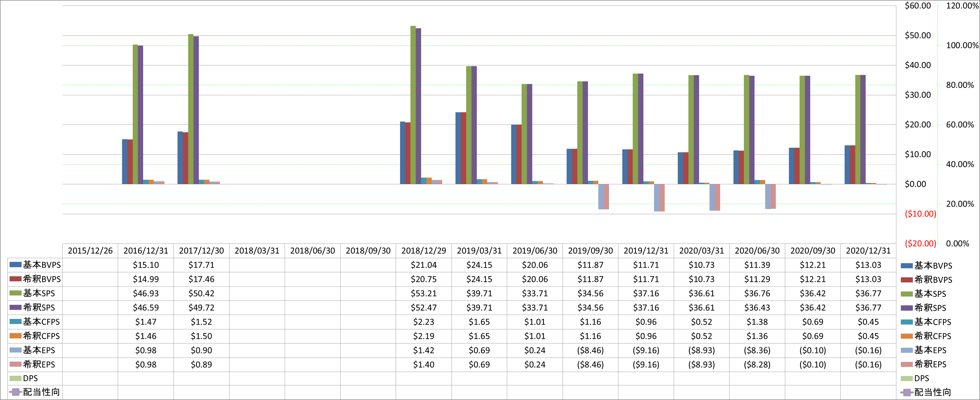980x400 pixels.
Task: Click the DPS legend entry on the right
Action: [x=915, y=378]
